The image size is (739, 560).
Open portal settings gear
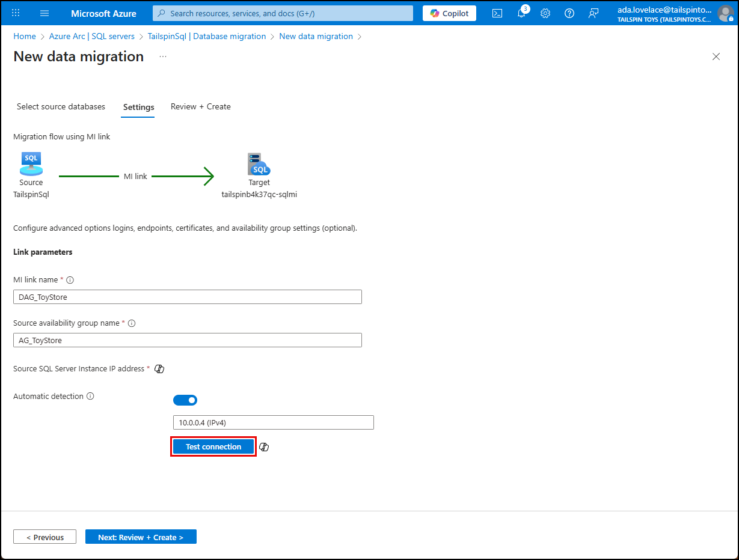point(545,13)
